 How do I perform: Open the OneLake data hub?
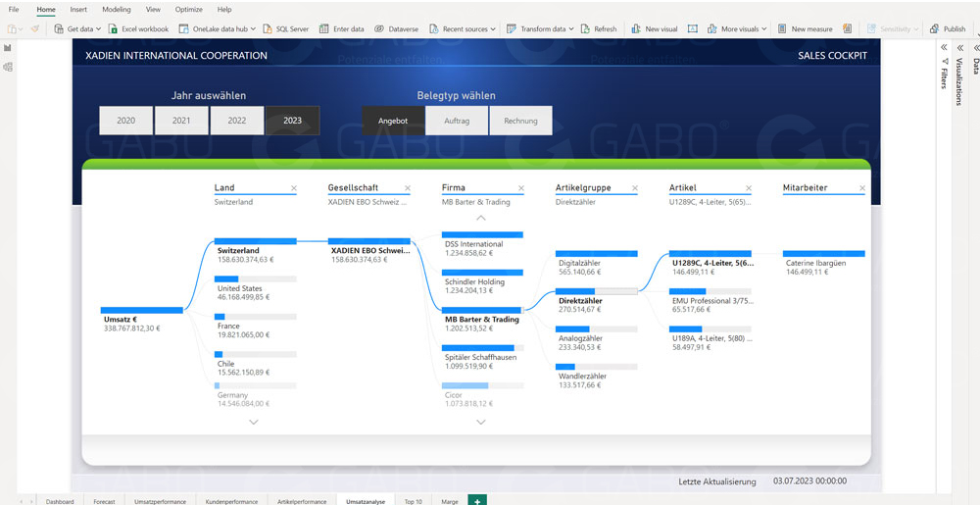(217, 28)
